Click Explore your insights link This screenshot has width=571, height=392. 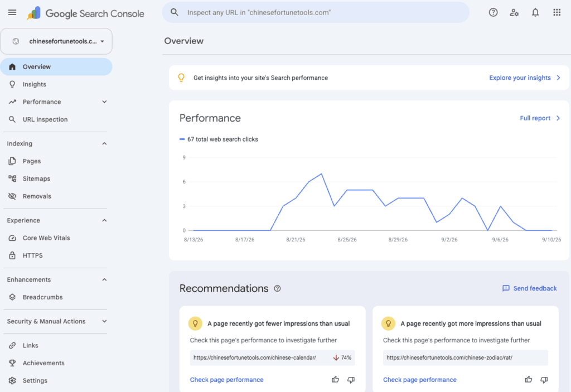520,78
